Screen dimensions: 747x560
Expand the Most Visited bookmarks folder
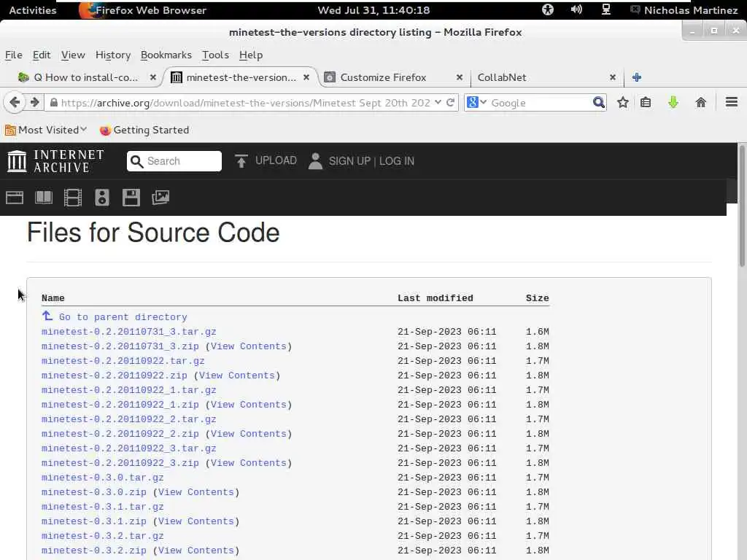click(46, 130)
